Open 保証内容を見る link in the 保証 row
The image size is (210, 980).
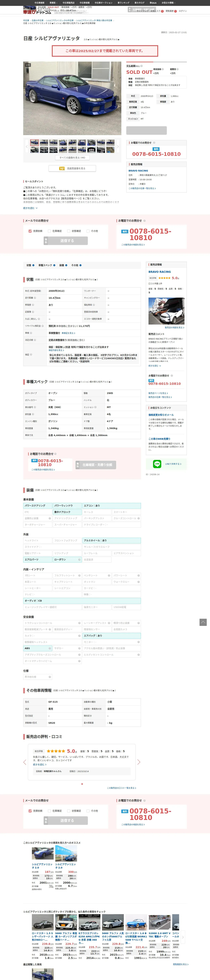(56, 350)
